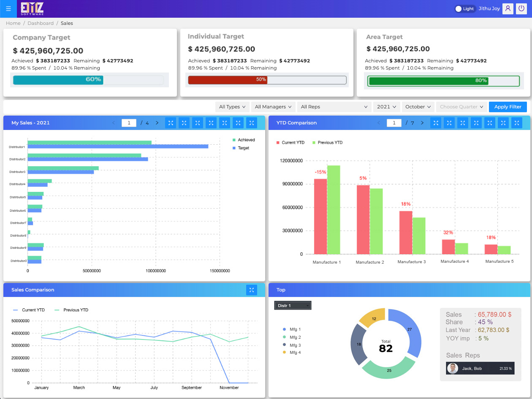This screenshot has width=532, height=399.
Task: Click the Company Target progress bar
Action: pos(88,80)
